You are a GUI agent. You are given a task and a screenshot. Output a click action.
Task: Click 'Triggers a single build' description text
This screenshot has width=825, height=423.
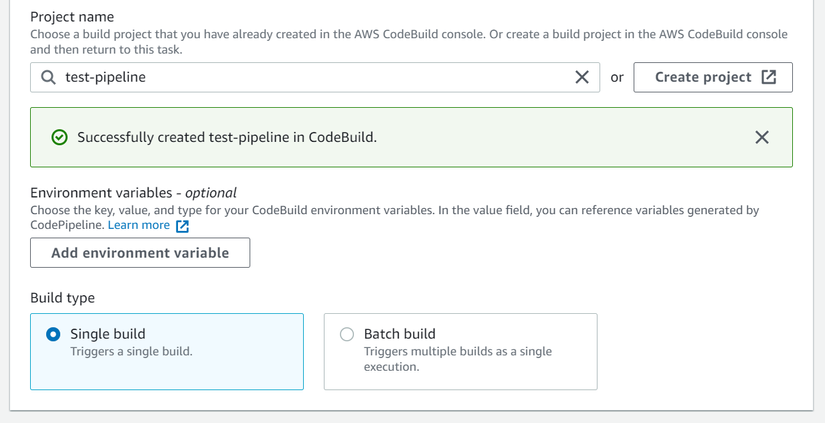click(131, 352)
